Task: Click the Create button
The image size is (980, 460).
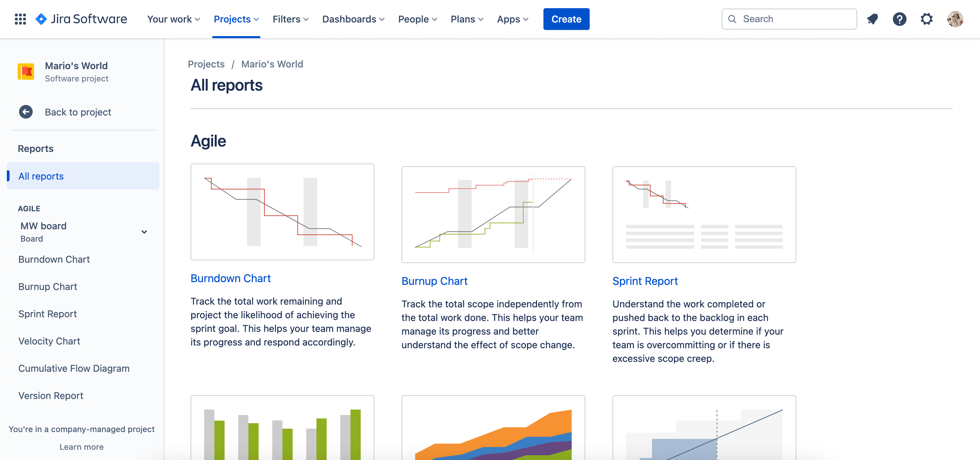Action: (566, 19)
